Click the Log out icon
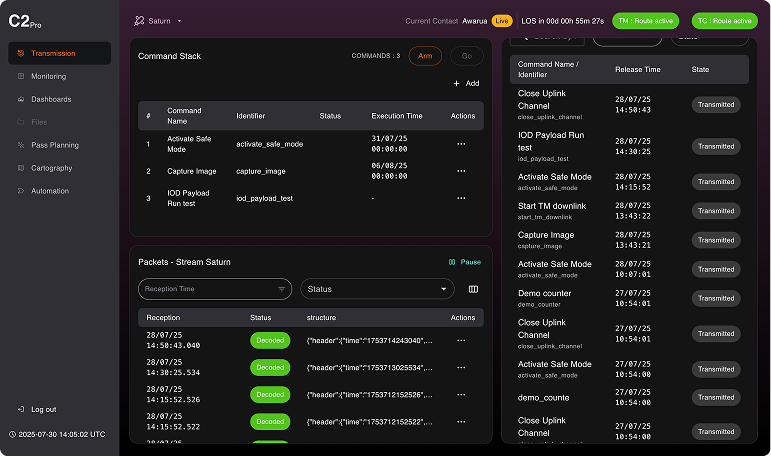771x457 pixels. tap(21, 409)
